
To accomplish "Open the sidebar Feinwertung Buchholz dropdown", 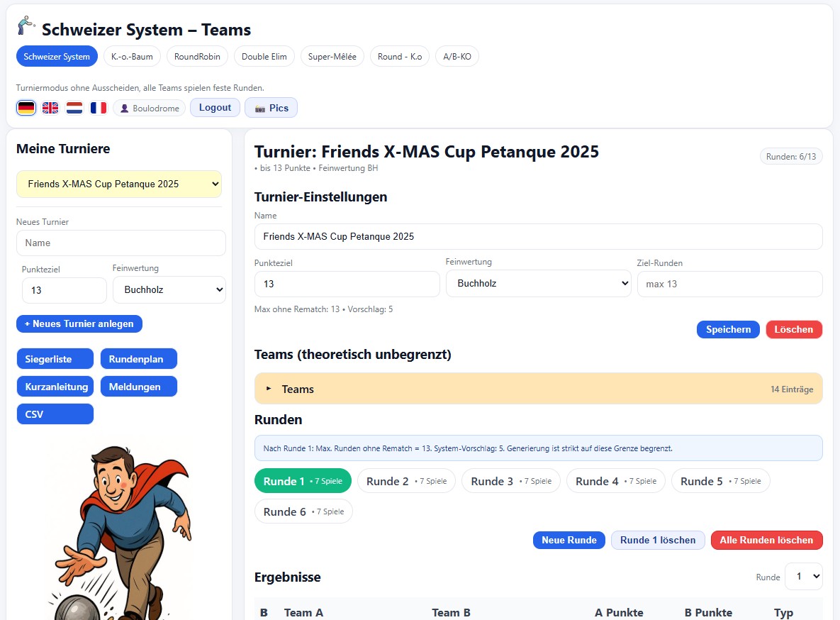I will click(x=169, y=289).
